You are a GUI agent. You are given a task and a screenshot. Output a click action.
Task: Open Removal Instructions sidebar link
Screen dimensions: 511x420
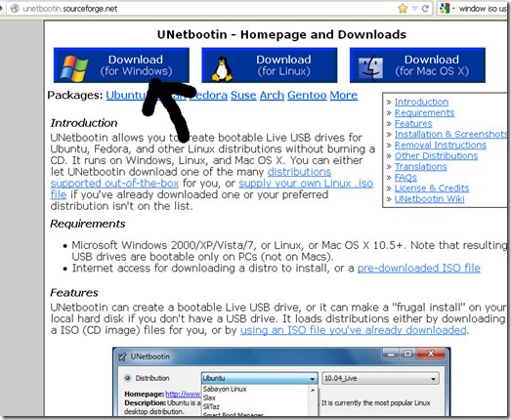coord(441,145)
